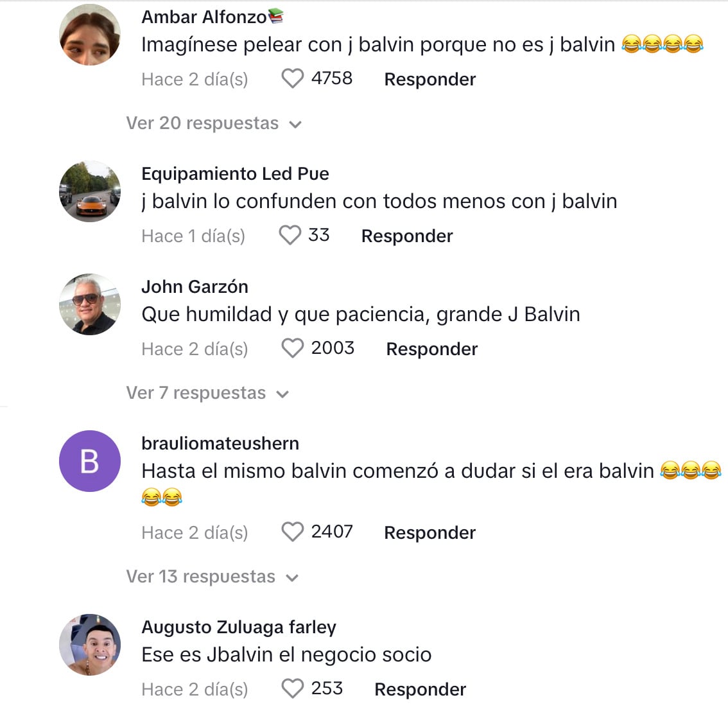Open Ambar Alfonzo's profile picture
Screen dimensions: 728x718
90,35
